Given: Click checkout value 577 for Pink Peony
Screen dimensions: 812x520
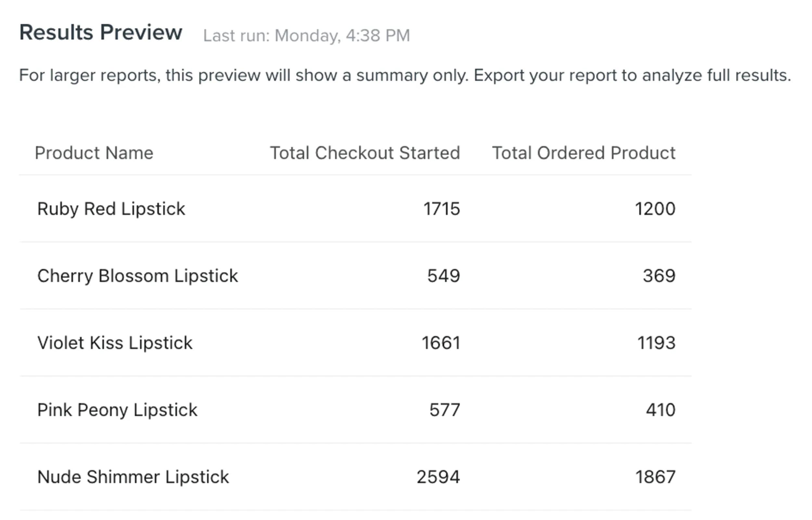Looking at the screenshot, I should click(x=445, y=410).
